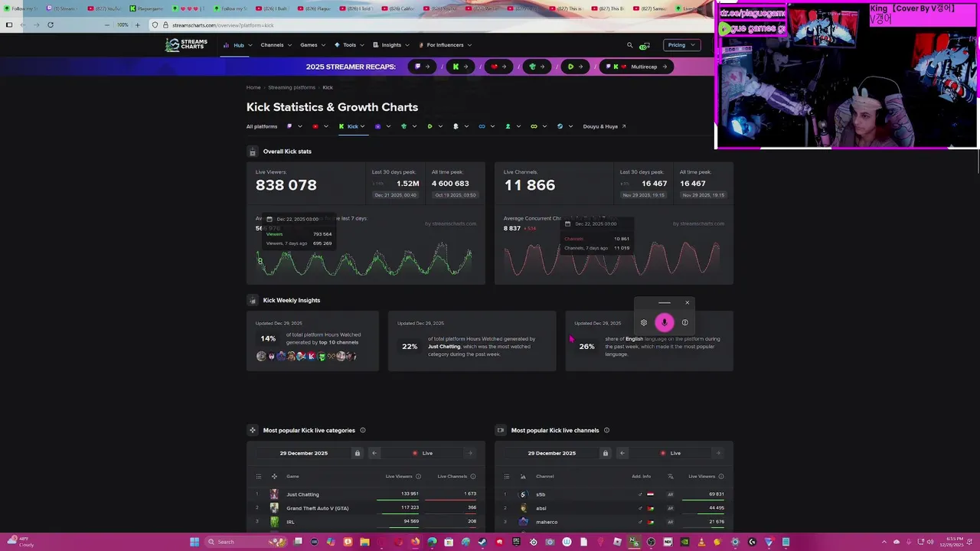This screenshot has height=551, width=980.
Task: Open the Douyu & Huya link
Action: pos(604,126)
